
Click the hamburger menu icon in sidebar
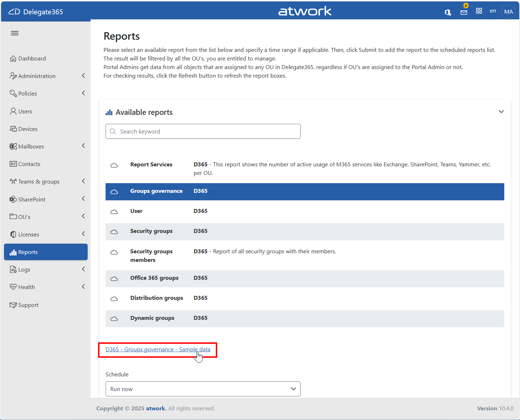pos(15,33)
